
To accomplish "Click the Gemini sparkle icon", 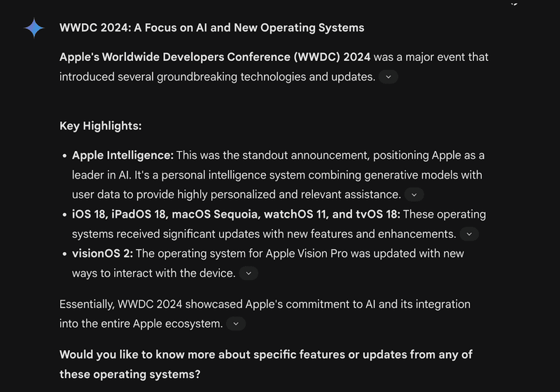I will 34,28.
